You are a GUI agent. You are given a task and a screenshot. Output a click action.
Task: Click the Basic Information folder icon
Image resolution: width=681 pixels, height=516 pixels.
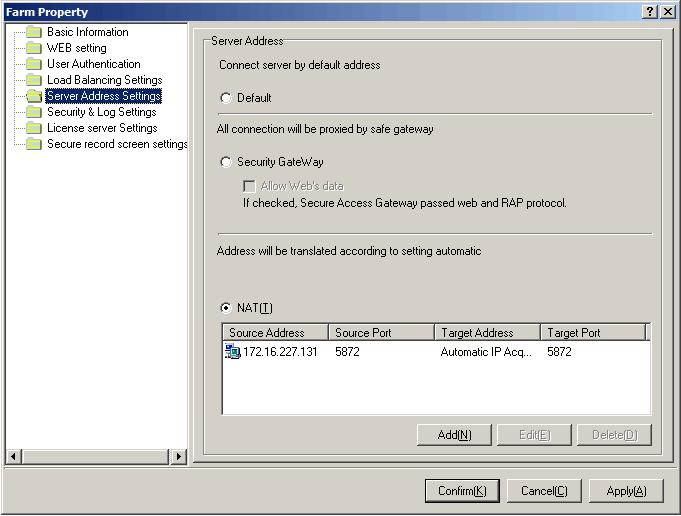tap(34, 32)
